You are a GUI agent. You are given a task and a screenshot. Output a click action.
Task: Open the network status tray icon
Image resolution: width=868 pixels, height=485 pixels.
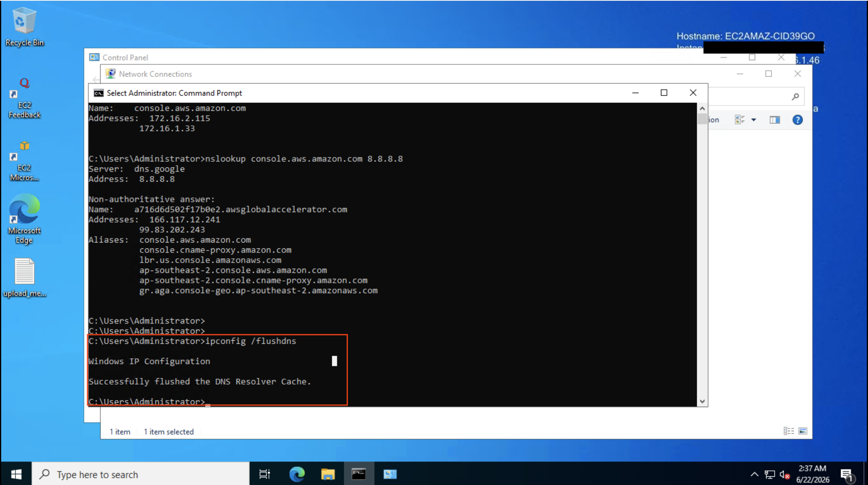pyautogui.click(x=769, y=474)
